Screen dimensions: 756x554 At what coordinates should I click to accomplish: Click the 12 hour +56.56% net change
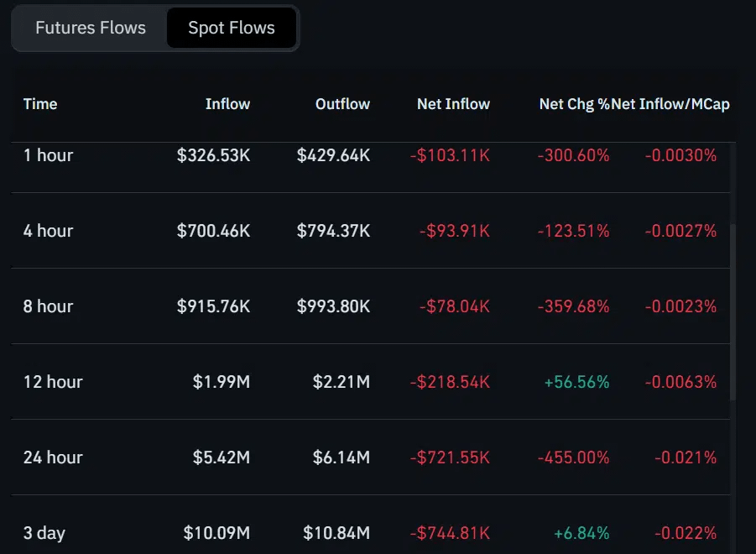(x=576, y=382)
